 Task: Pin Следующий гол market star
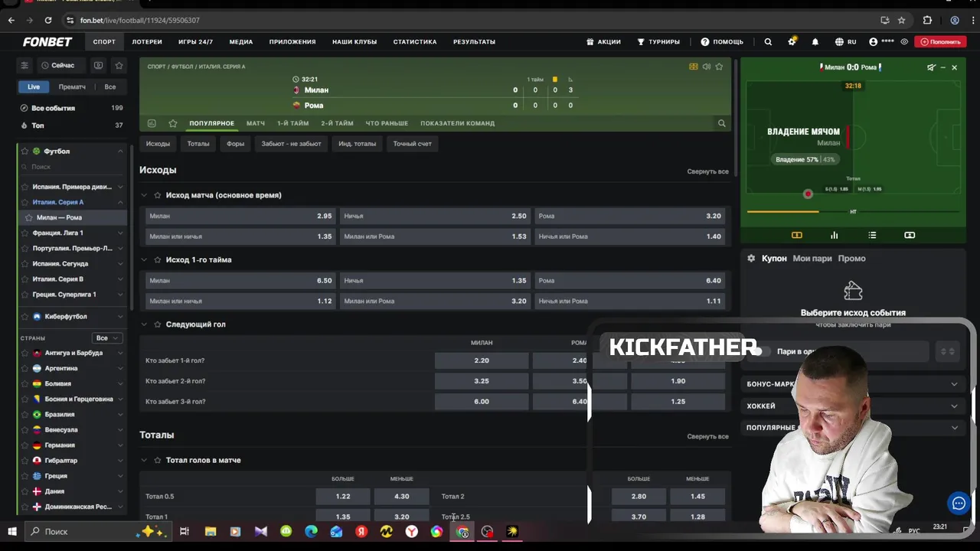pyautogui.click(x=158, y=324)
